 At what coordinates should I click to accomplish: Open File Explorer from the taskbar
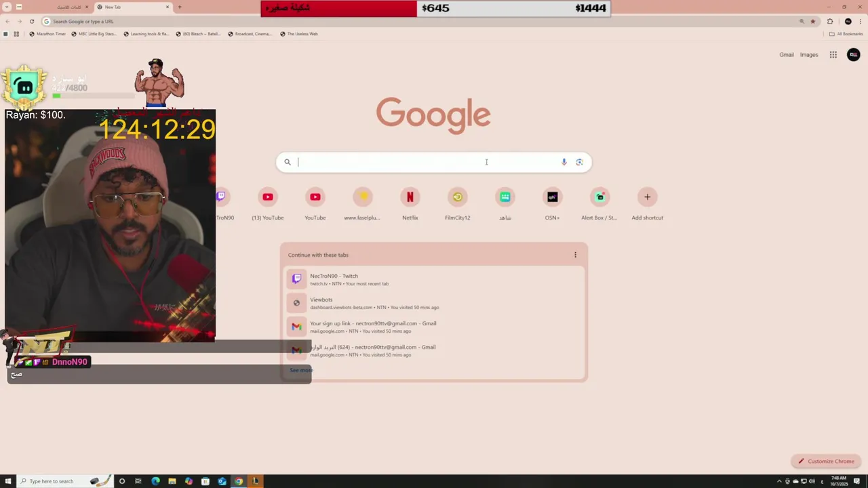tap(172, 481)
